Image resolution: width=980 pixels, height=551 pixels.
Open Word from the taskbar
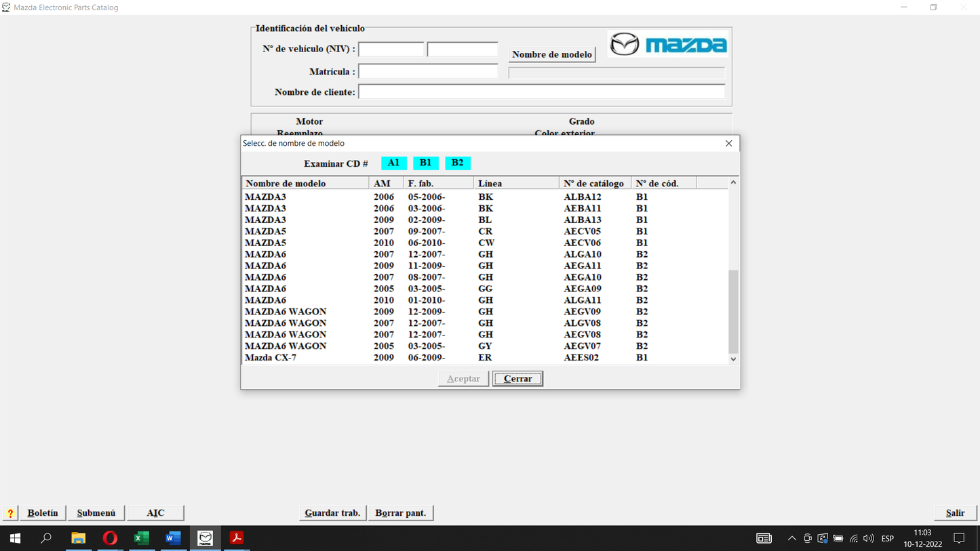(173, 538)
